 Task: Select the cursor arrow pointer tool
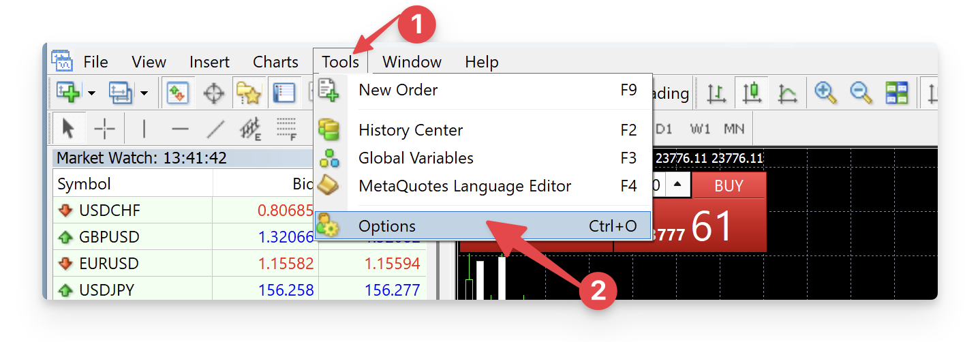click(x=69, y=128)
